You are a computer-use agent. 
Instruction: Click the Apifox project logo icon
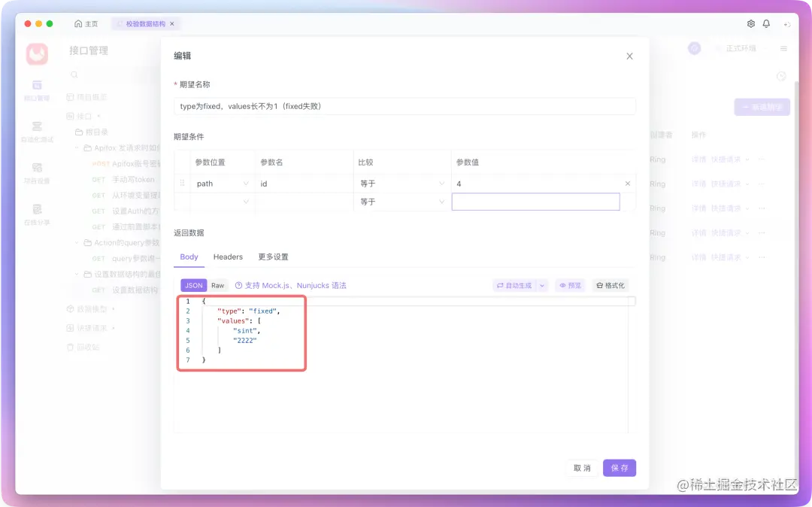tap(36, 53)
